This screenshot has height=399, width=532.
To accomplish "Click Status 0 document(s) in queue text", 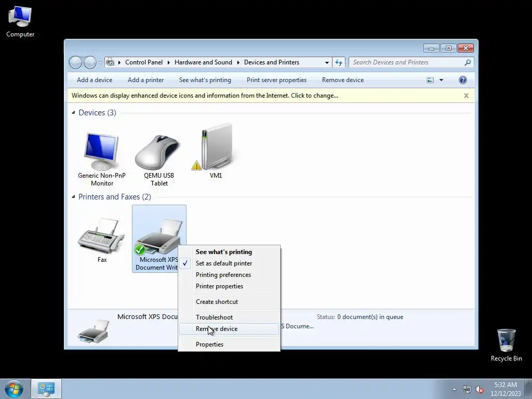I will 360,317.
